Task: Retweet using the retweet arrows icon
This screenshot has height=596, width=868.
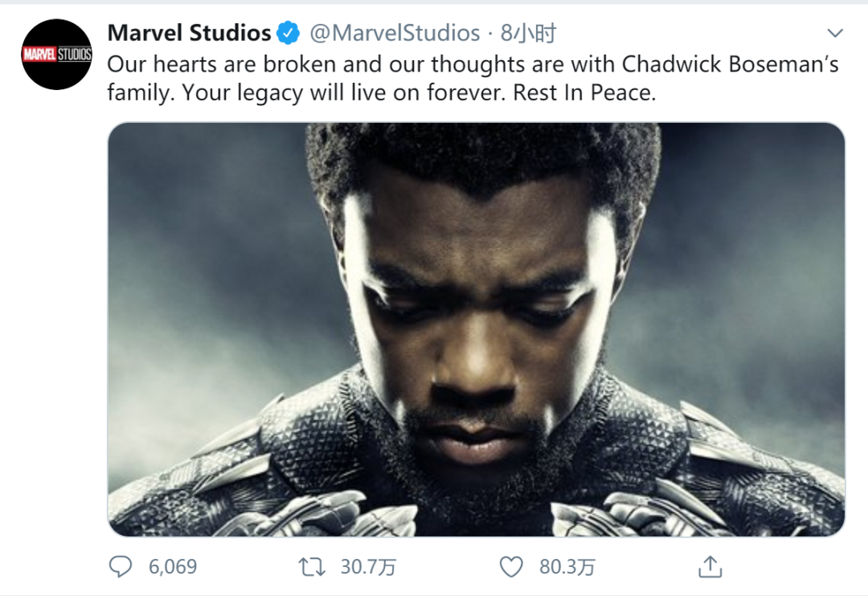Action: click(312, 566)
